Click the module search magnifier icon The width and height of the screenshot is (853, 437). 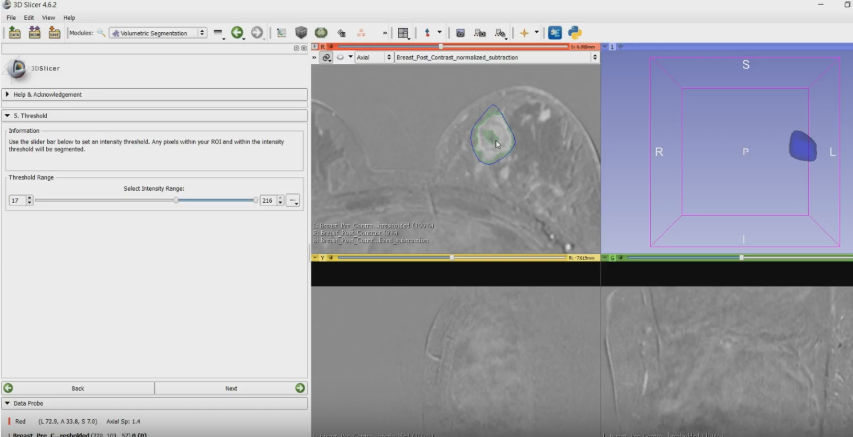[101, 33]
